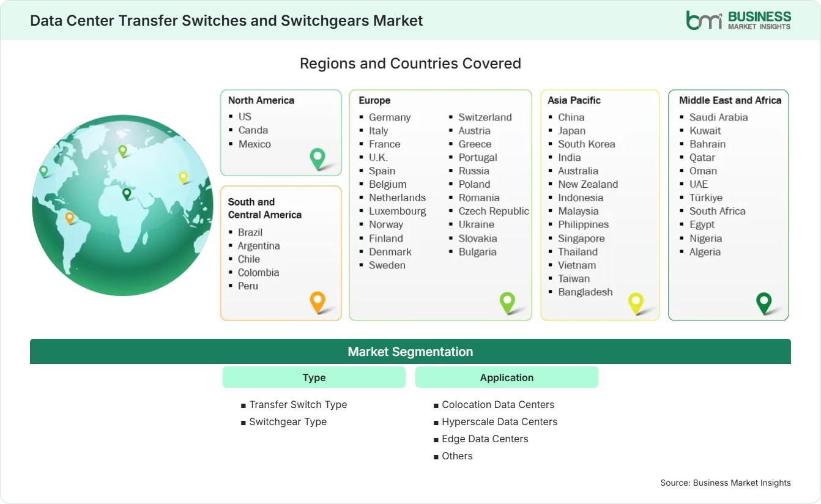Click 'Mexico' in the North America list
Screen dimensions: 821x504
tap(254, 144)
